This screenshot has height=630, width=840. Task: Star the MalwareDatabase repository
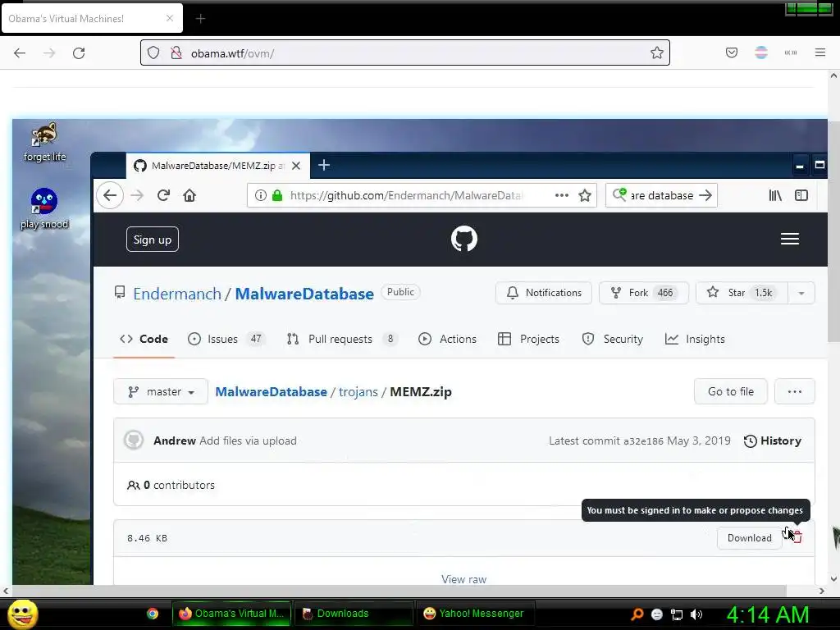(x=742, y=293)
